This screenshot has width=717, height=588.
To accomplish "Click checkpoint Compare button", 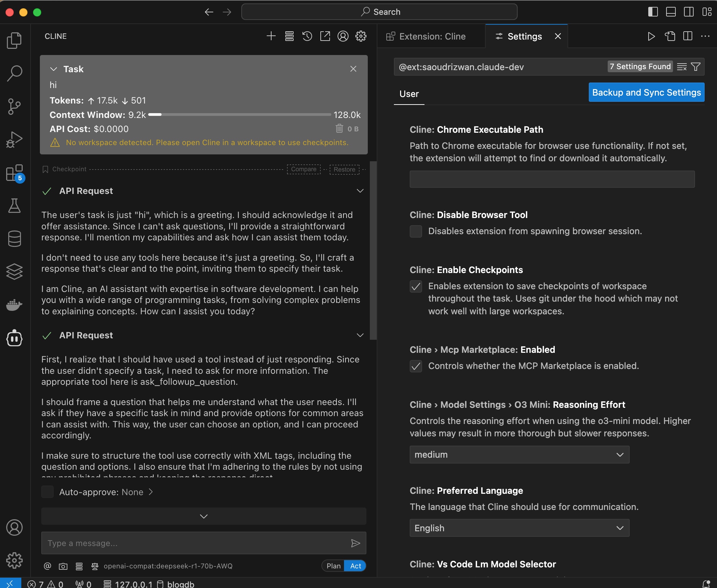I will (304, 169).
